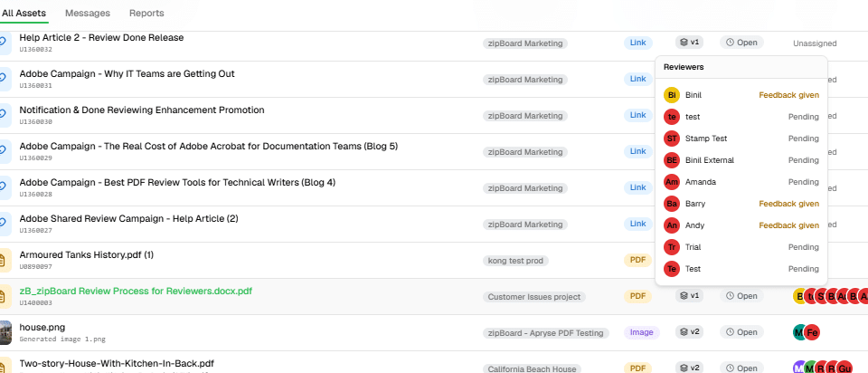Click Binil's Feedback given status
The width and height of the screenshot is (868, 373).
[x=788, y=95]
